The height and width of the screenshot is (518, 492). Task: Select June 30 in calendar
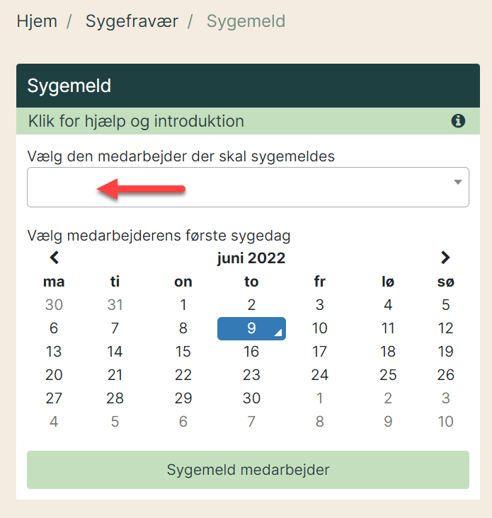pos(251,399)
